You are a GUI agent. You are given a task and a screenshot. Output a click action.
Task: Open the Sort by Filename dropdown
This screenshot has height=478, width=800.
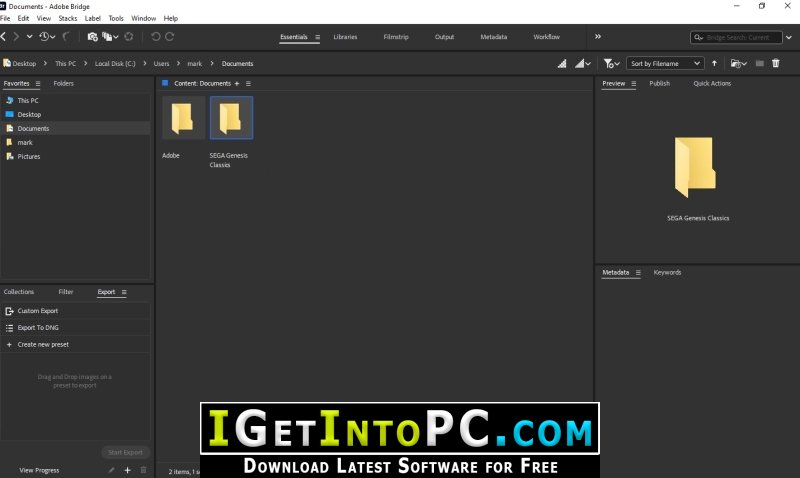665,63
